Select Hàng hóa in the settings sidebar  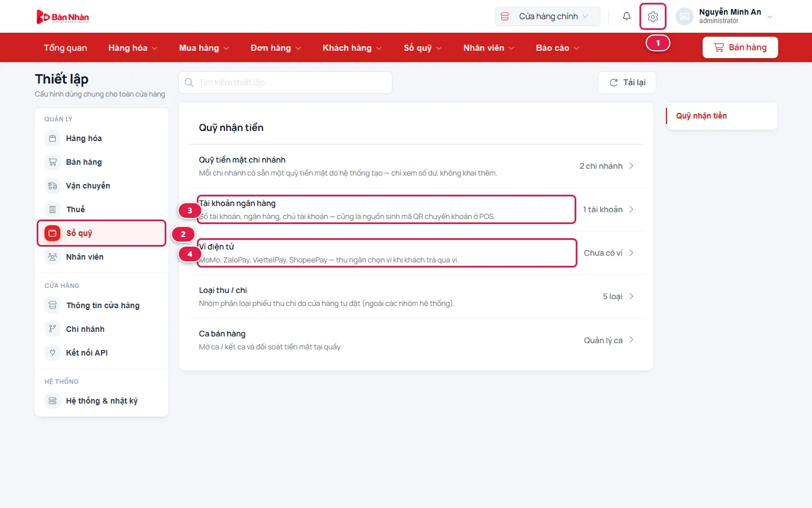point(101,138)
